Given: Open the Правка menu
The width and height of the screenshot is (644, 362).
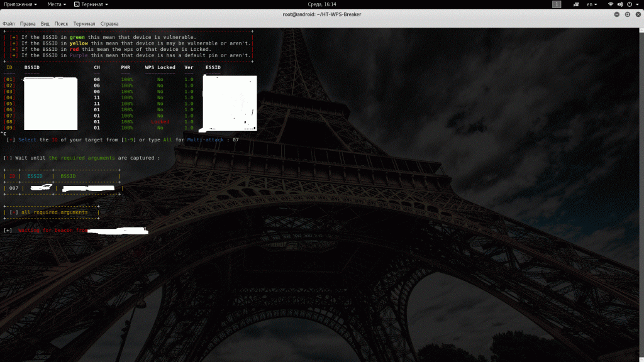Looking at the screenshot, I should pyautogui.click(x=28, y=23).
